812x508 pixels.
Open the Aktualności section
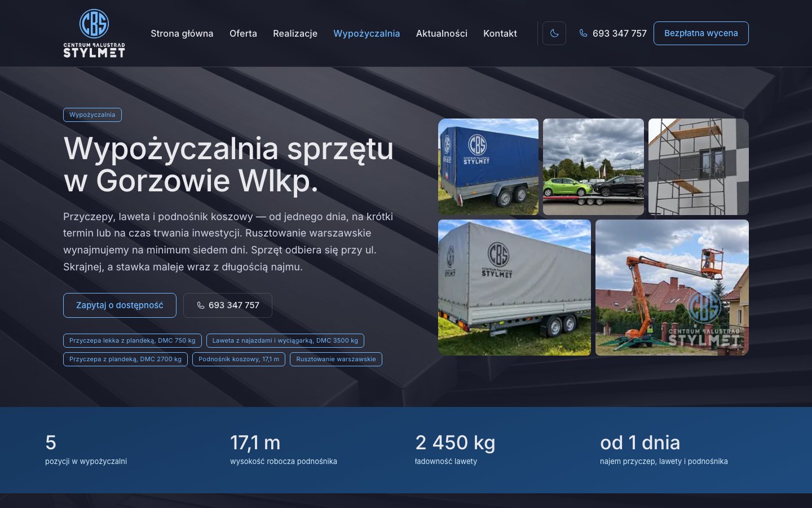442,33
